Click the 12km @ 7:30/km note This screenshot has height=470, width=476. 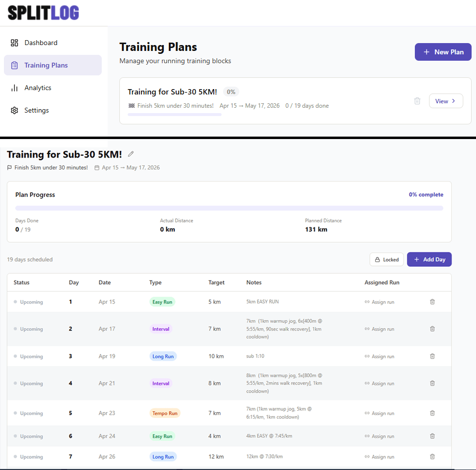[264, 456]
